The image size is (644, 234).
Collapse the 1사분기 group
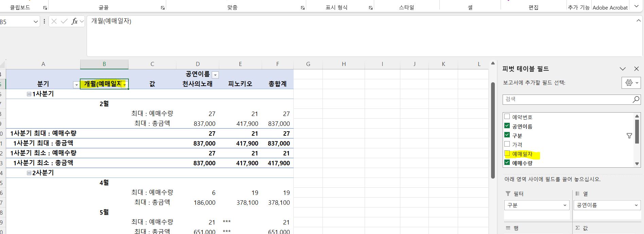pos(29,94)
